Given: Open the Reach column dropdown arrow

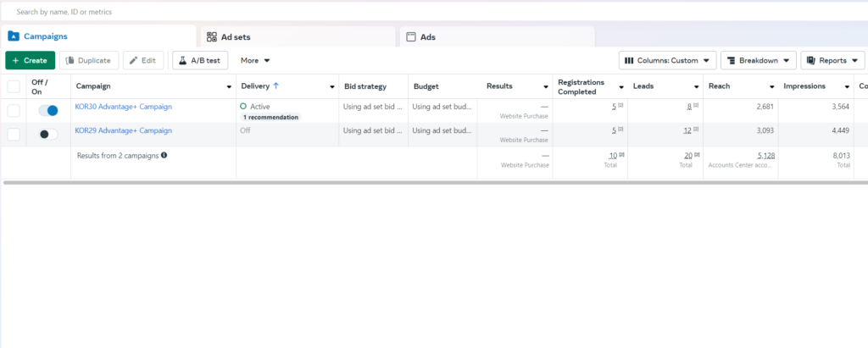Looking at the screenshot, I should click(771, 87).
